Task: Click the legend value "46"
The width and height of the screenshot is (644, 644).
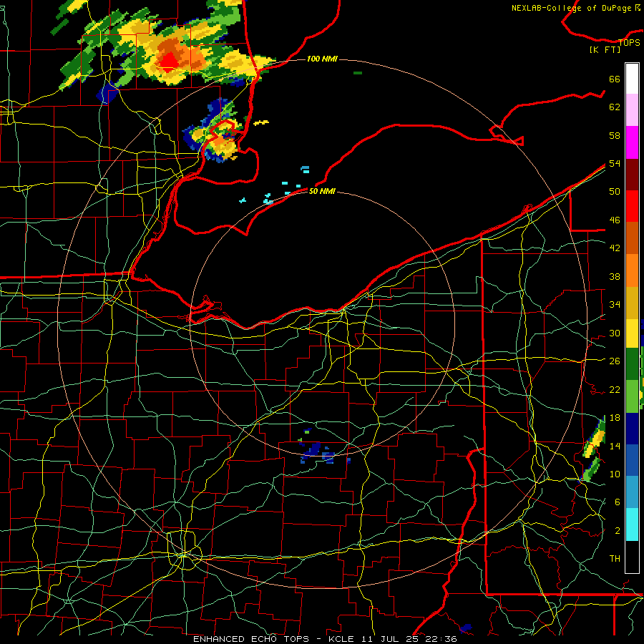Action: click(x=615, y=220)
